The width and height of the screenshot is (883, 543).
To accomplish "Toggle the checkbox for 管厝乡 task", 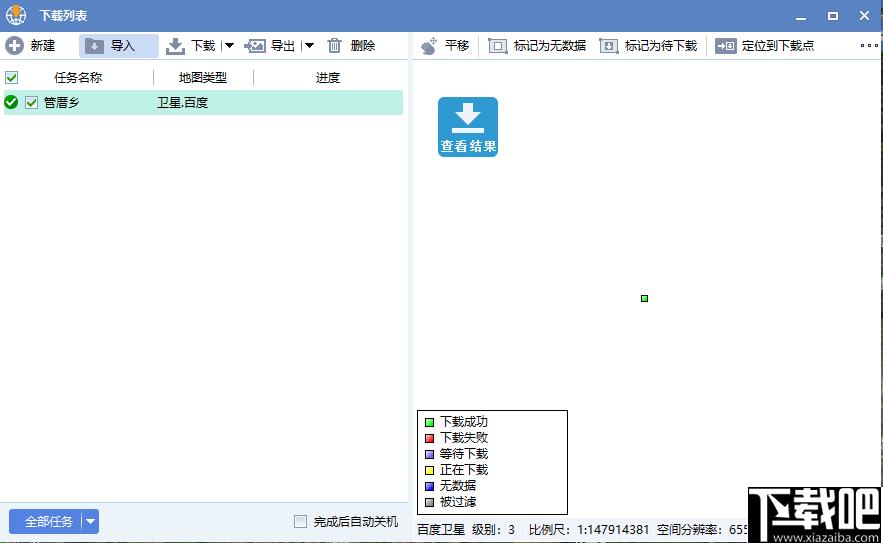I will 32,103.
